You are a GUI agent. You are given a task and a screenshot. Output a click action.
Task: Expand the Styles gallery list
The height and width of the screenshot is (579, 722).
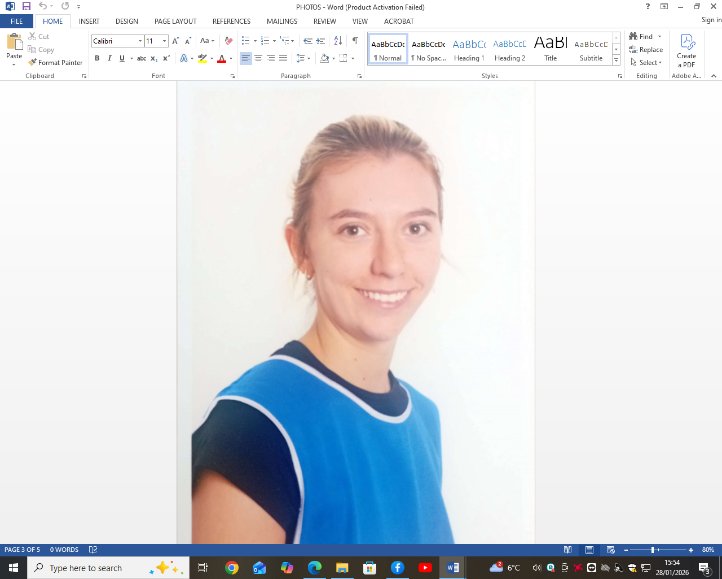tap(616, 59)
